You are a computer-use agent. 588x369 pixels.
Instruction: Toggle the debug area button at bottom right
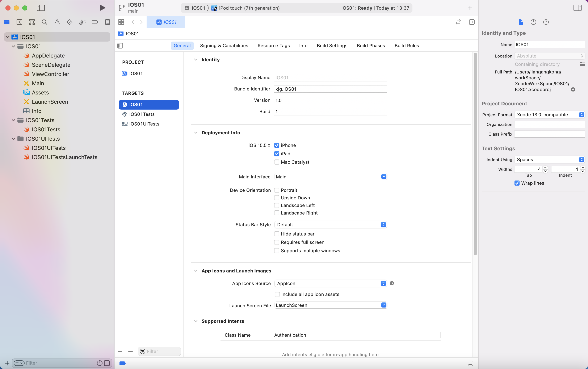point(470,363)
